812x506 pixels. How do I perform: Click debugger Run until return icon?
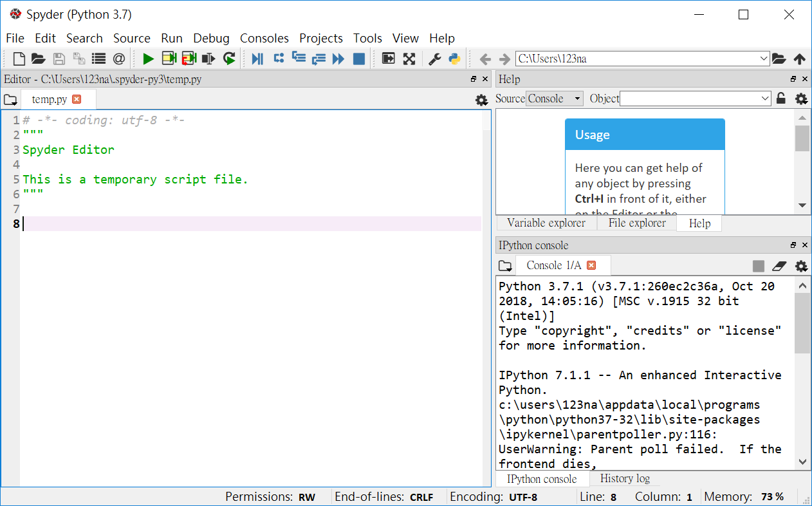click(x=318, y=59)
